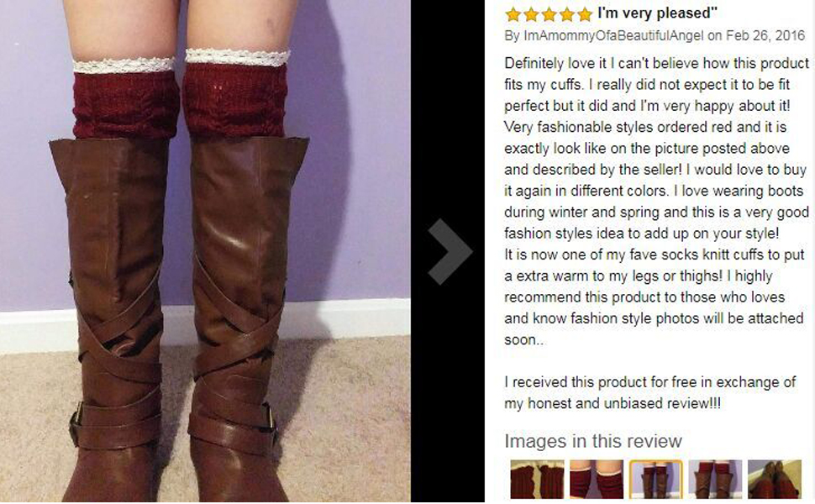Viewport: 815px width, 504px height.
Task: Click the third gold star of the rating
Action: 549,14
